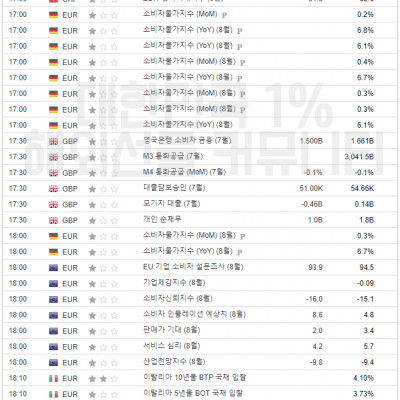Select the 18:10 time in the 5년물 BOT row
The height and width of the screenshot is (400, 400).
pyautogui.click(x=18, y=394)
